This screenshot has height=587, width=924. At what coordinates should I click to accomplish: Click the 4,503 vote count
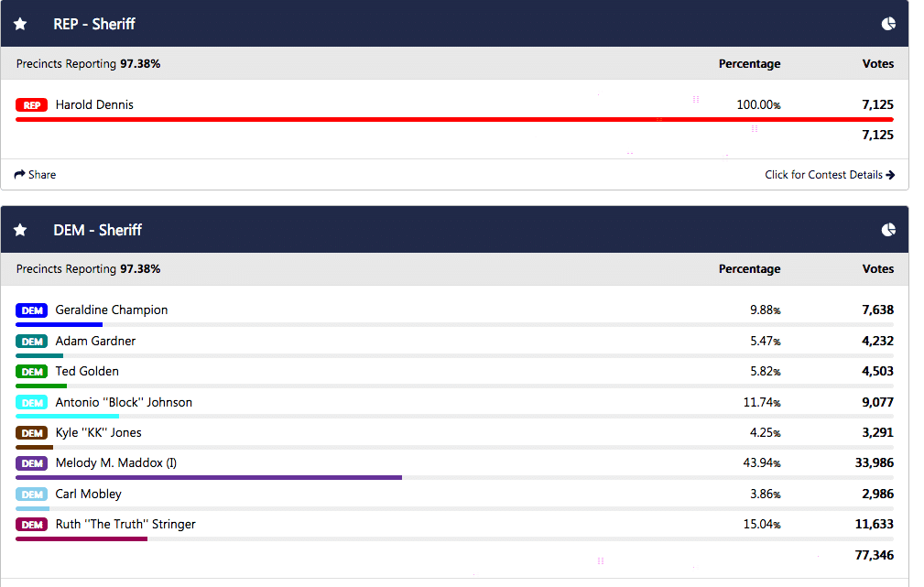pos(877,371)
